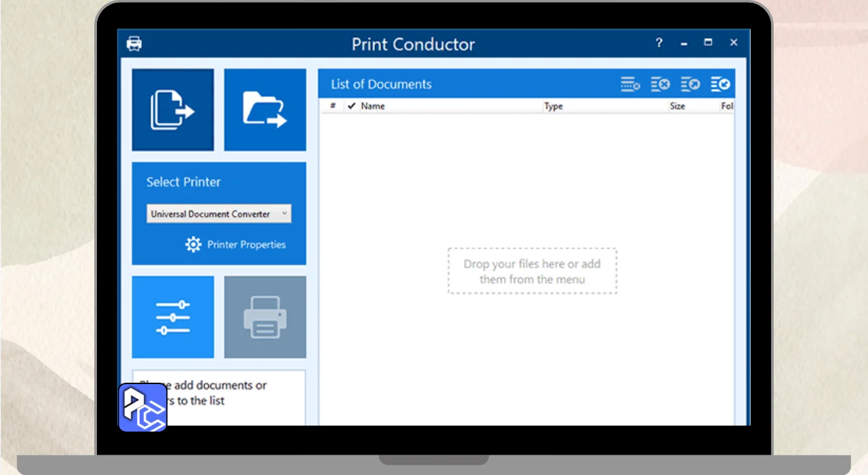Click the Select Printer label
Screen dimensions: 868x475
pos(183,182)
